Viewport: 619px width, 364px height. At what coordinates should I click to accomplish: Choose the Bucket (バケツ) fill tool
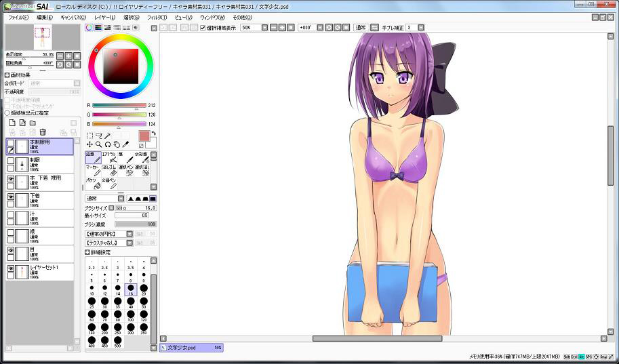[92, 182]
